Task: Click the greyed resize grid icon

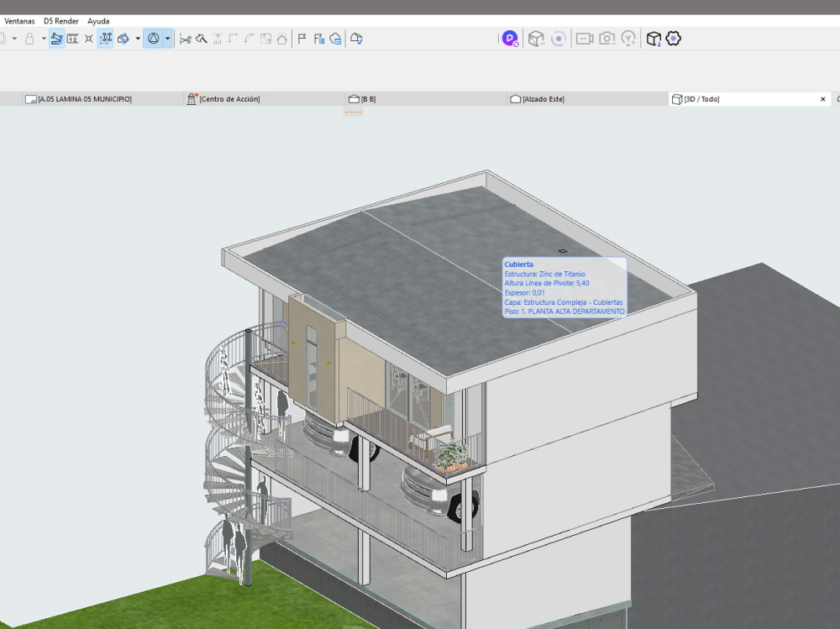Action: (265, 39)
